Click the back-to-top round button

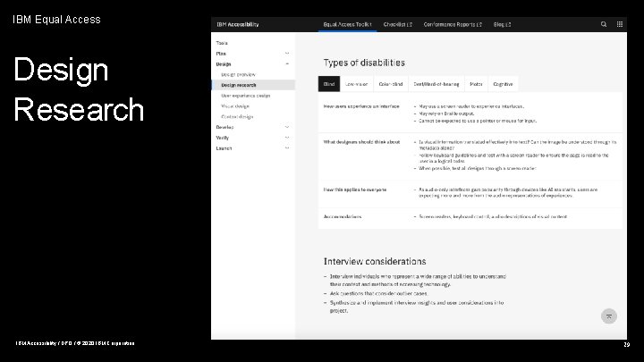click(x=609, y=316)
